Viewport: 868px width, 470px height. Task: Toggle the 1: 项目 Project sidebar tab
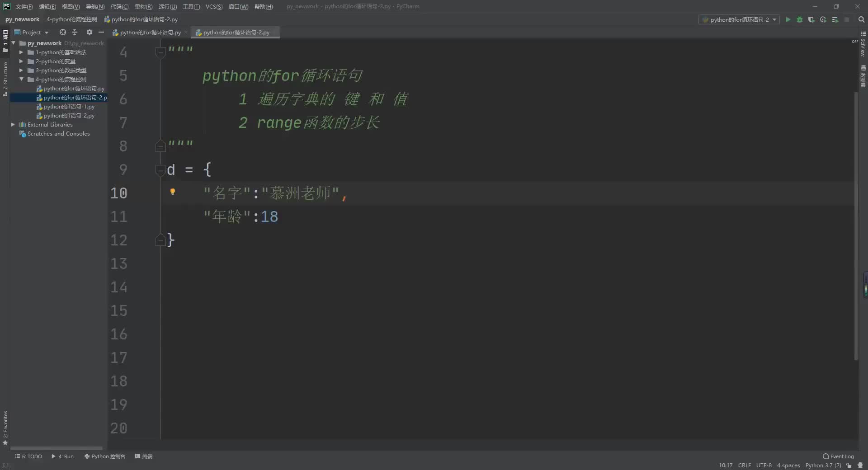5,41
